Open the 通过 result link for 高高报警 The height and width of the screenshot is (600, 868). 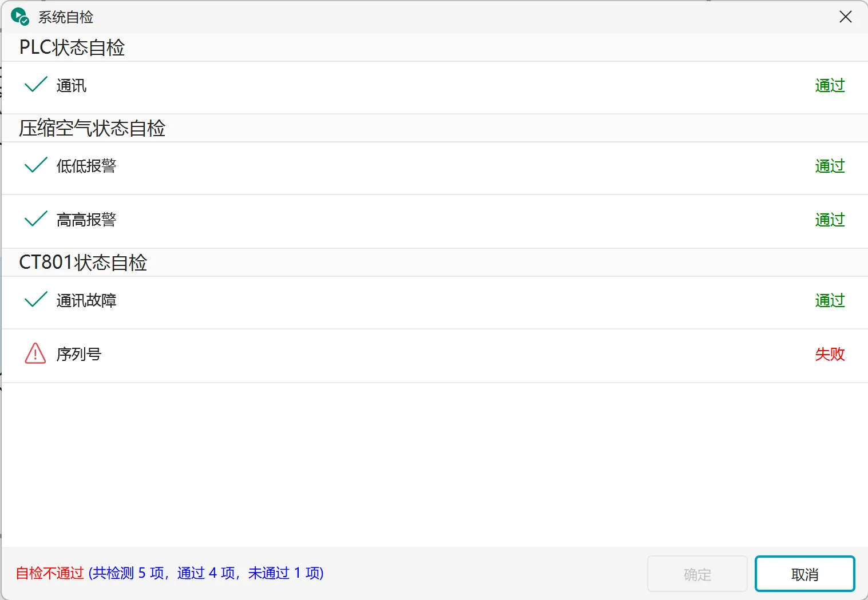pyautogui.click(x=830, y=220)
